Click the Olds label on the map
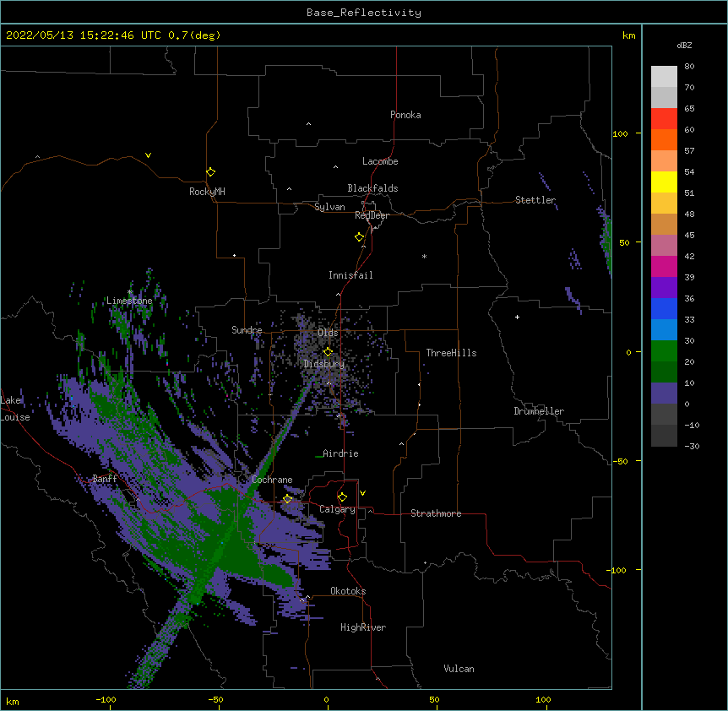This screenshot has width=728, height=711. tap(328, 333)
